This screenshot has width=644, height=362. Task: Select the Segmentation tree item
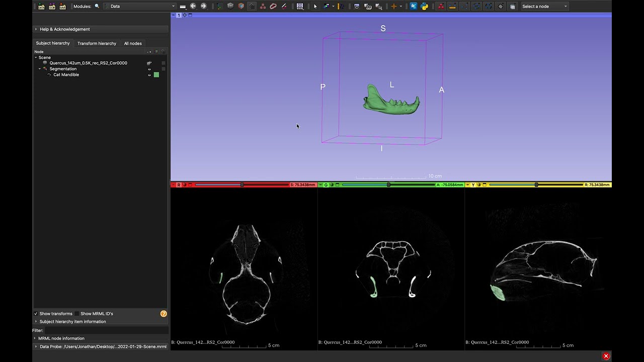[x=63, y=69]
